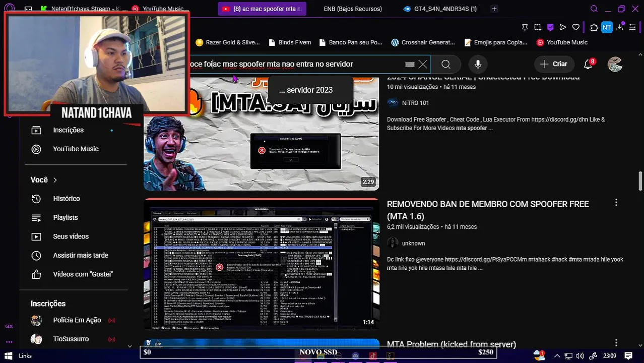Switch to the ac mac spoofer tab
The width and height of the screenshot is (644, 363).
click(x=262, y=9)
